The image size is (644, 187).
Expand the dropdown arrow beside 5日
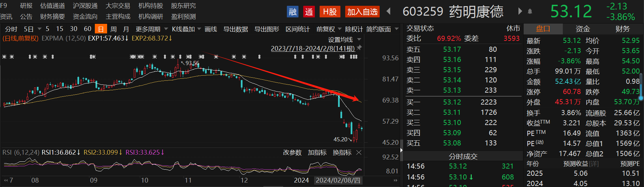tap(39, 29)
